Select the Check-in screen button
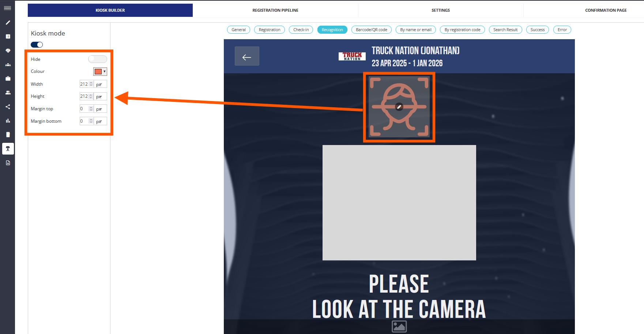 pos(301,30)
